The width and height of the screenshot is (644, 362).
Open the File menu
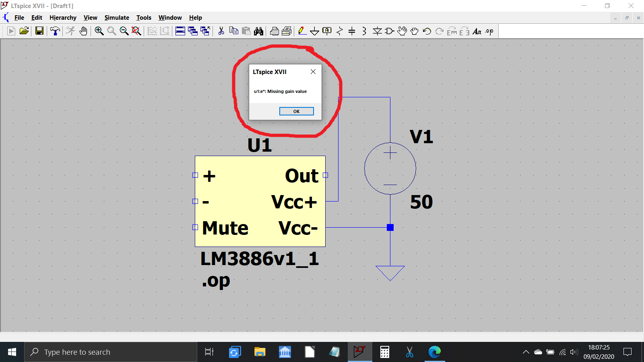tap(19, 18)
